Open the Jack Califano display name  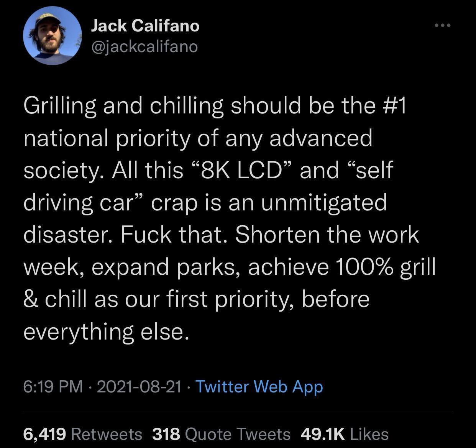point(145,26)
